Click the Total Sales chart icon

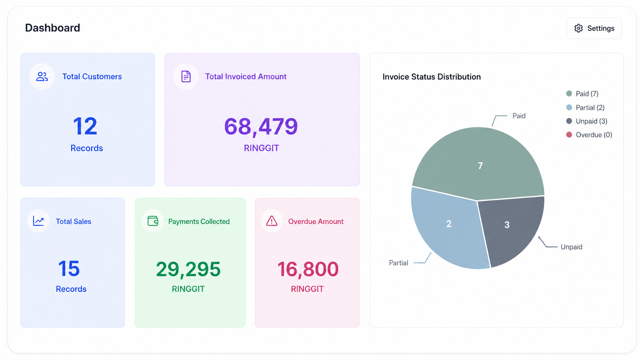tap(39, 221)
